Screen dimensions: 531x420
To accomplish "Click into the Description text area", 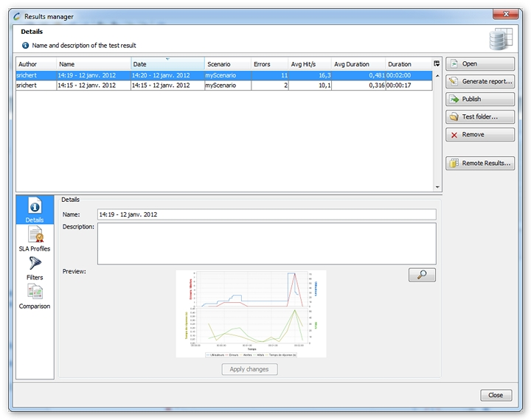I will click(x=266, y=243).
